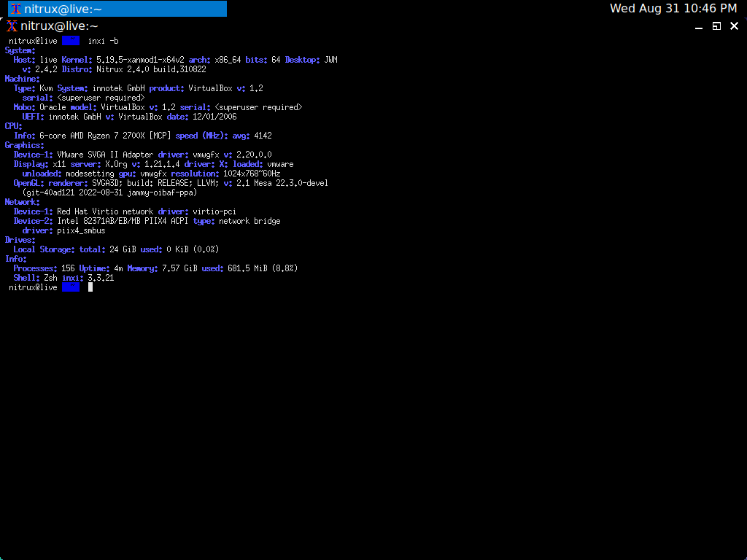Click the X icon in the taskbar entry
The image size is (747, 560).
[x=16, y=9]
